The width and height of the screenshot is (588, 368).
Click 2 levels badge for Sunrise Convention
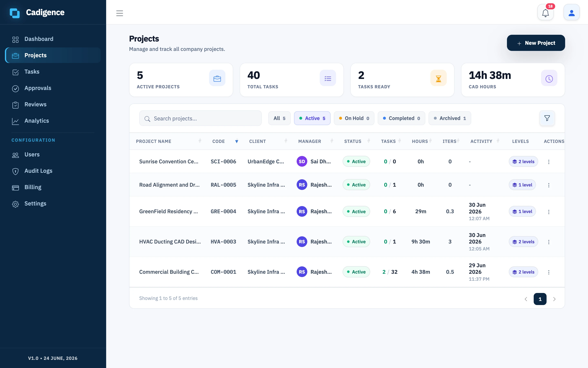[x=523, y=162]
